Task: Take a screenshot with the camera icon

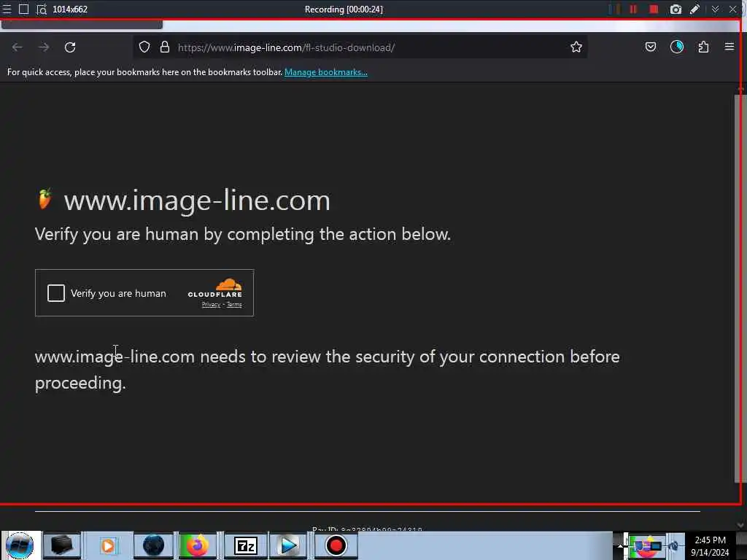Action: pos(676,9)
